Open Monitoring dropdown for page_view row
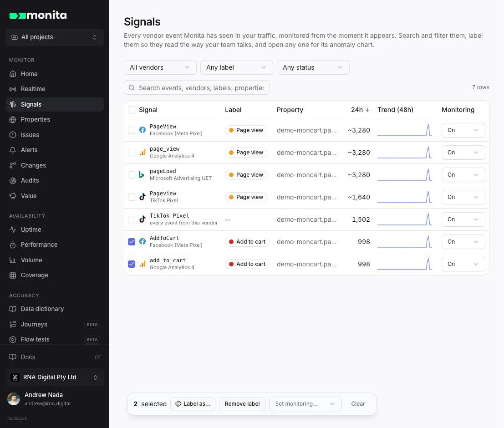The height and width of the screenshot is (428, 504). (463, 153)
